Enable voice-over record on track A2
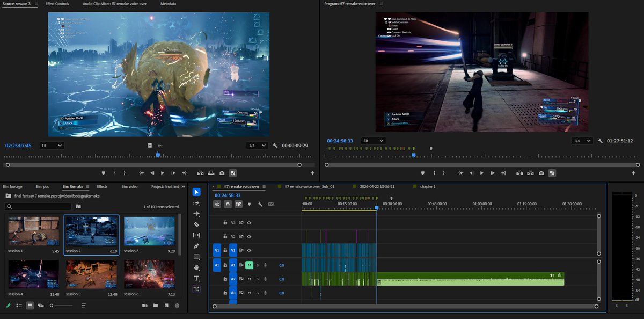The image size is (644, 319). pos(265,279)
